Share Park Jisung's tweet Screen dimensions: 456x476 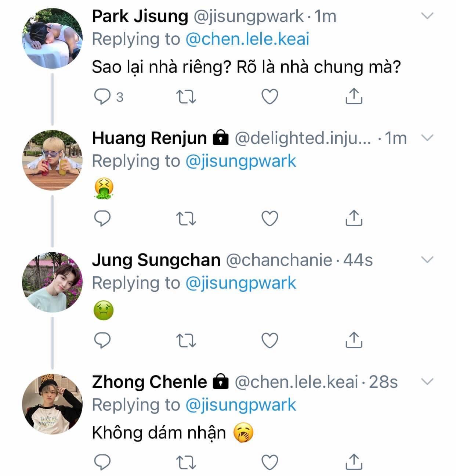tap(354, 96)
